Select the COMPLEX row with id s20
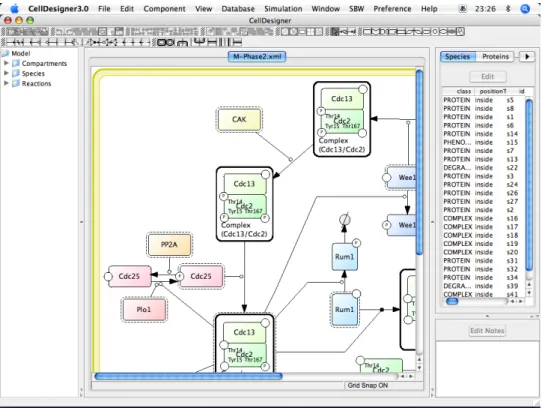The image size is (542, 408). (484, 252)
